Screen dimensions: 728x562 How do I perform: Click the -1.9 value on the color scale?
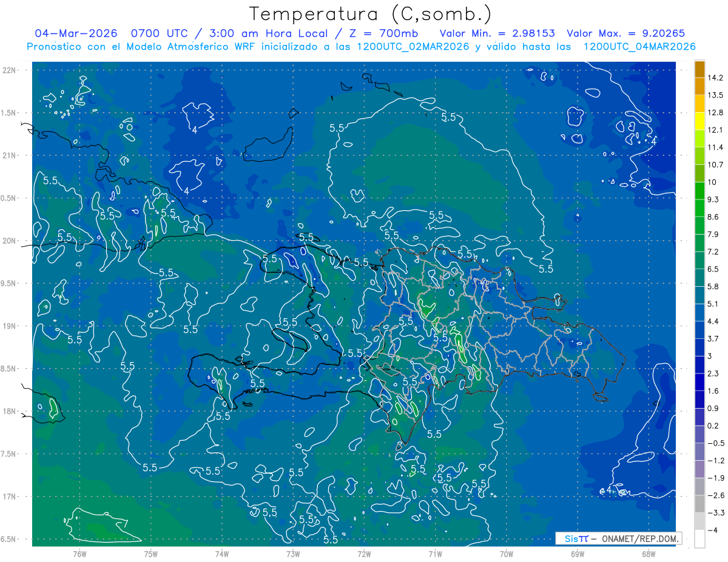coord(716,478)
